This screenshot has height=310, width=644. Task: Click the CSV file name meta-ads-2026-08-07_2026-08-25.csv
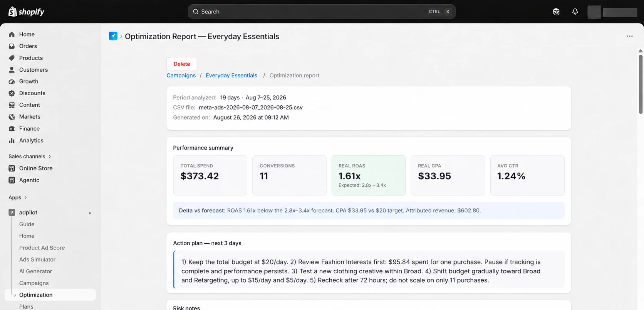coord(251,108)
